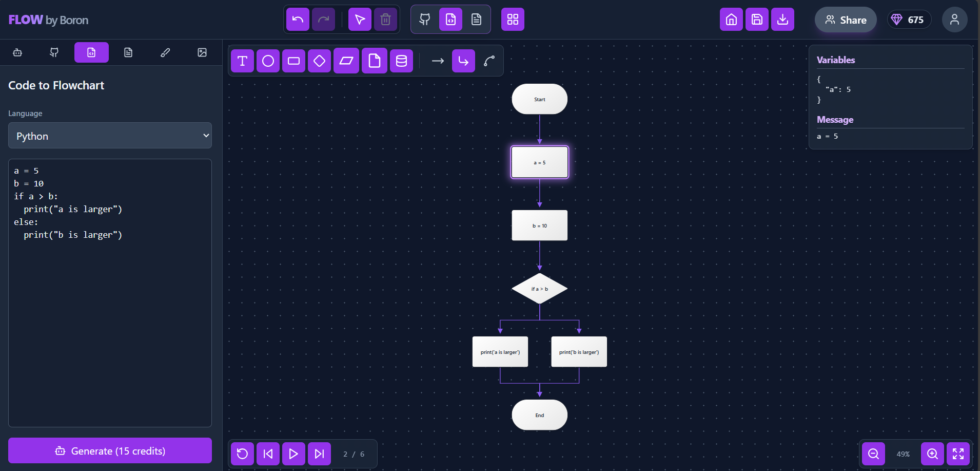Click the trash delete icon in the toolbar
The image size is (980, 471).
(386, 19)
